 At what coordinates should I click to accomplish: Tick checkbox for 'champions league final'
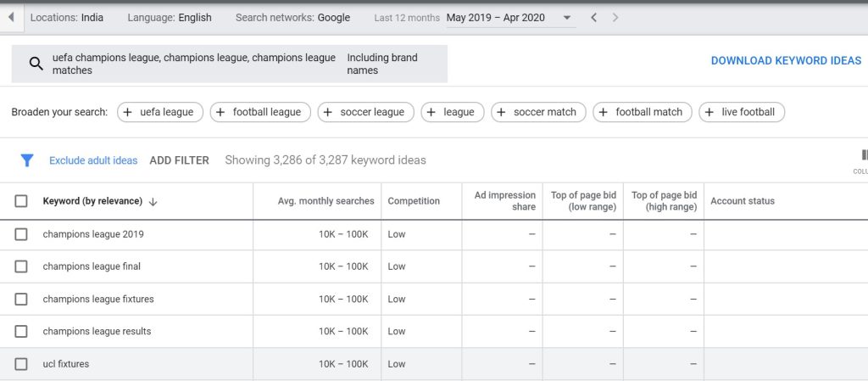tap(21, 266)
